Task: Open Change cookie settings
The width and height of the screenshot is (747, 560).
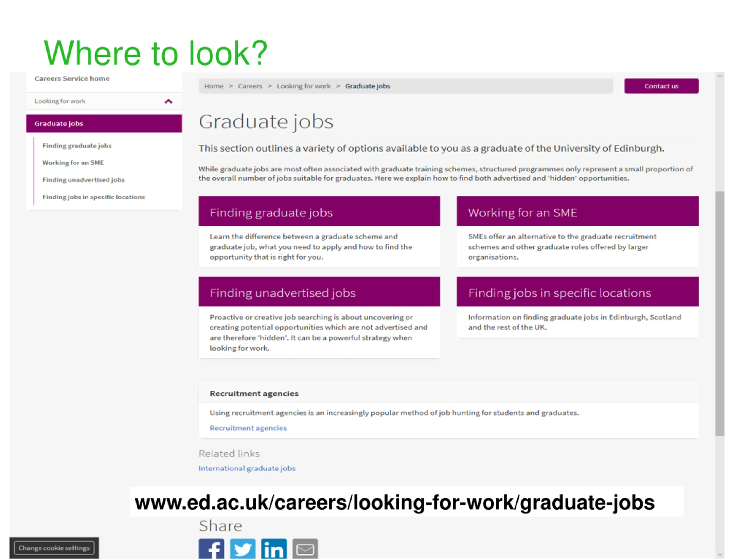Action: 54,548
